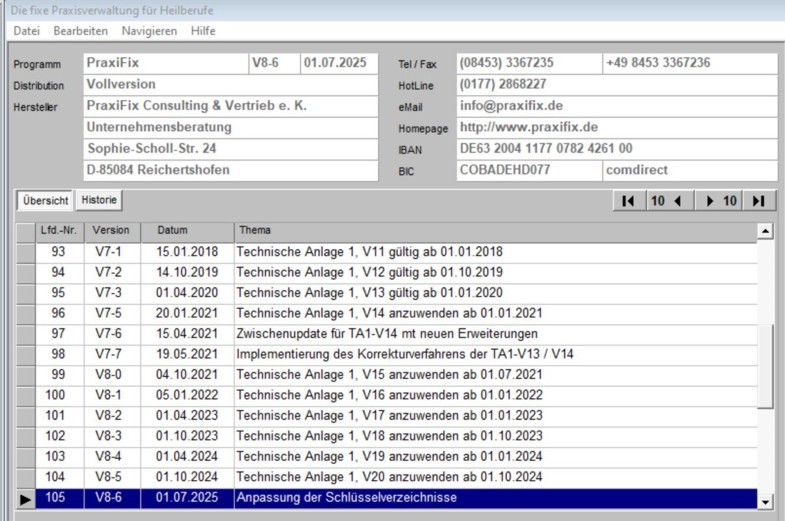Go back 10 records

coord(665,201)
